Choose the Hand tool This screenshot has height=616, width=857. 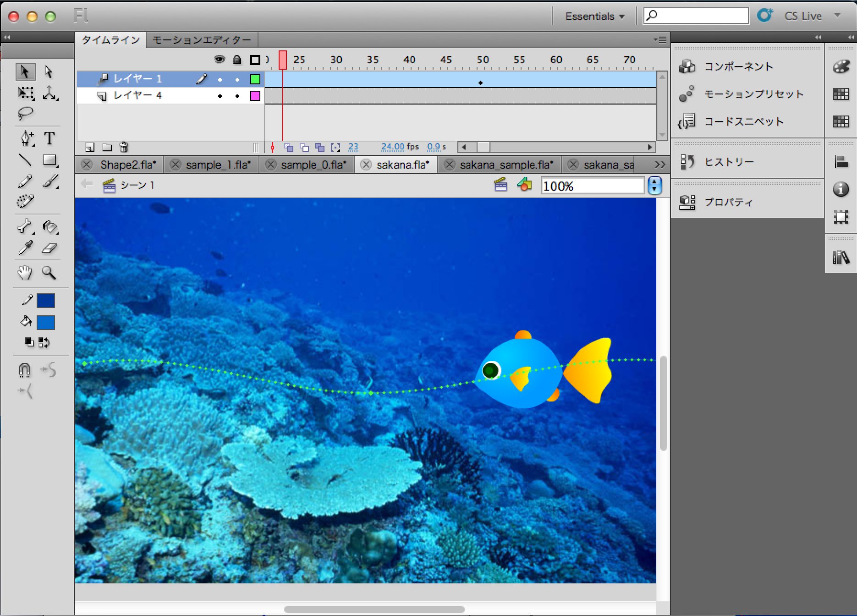[x=25, y=273]
